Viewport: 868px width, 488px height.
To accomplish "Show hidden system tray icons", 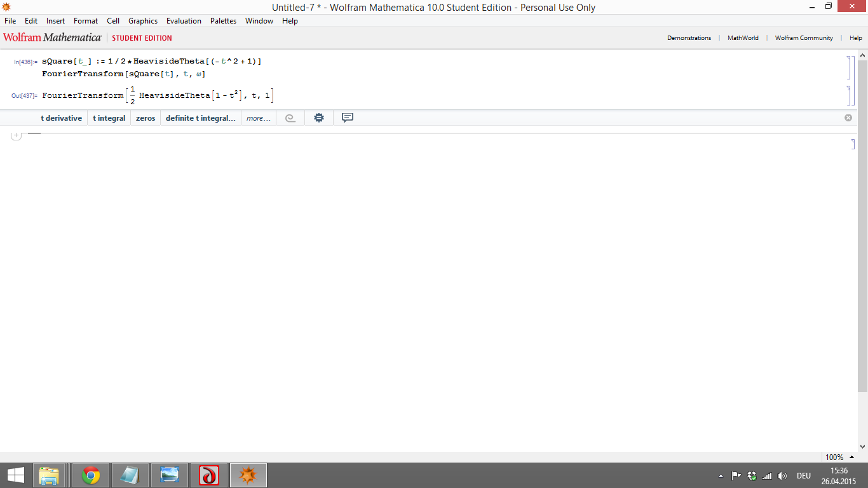I will pyautogui.click(x=721, y=476).
